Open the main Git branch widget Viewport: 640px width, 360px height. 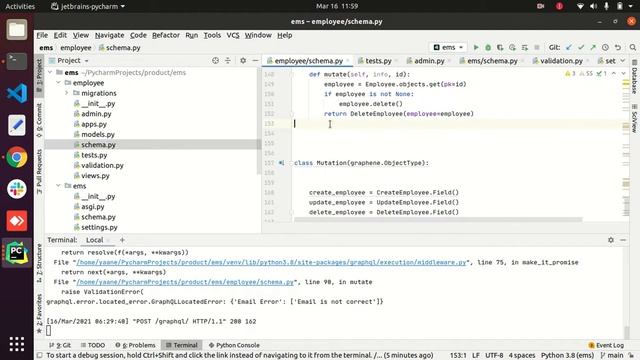tap(612, 356)
